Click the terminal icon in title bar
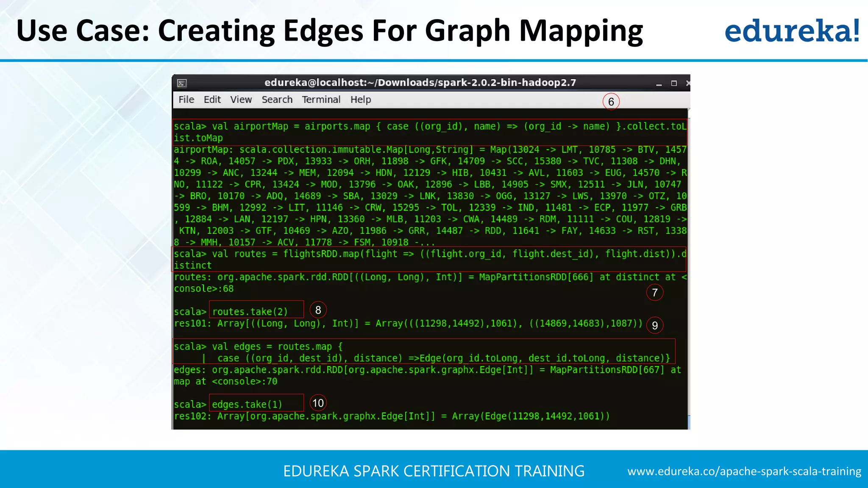This screenshot has height=488, width=868. pyautogui.click(x=182, y=83)
